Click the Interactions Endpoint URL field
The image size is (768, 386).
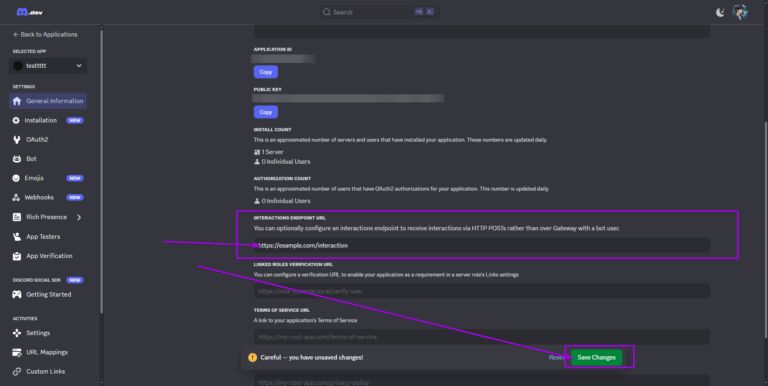[x=481, y=245]
